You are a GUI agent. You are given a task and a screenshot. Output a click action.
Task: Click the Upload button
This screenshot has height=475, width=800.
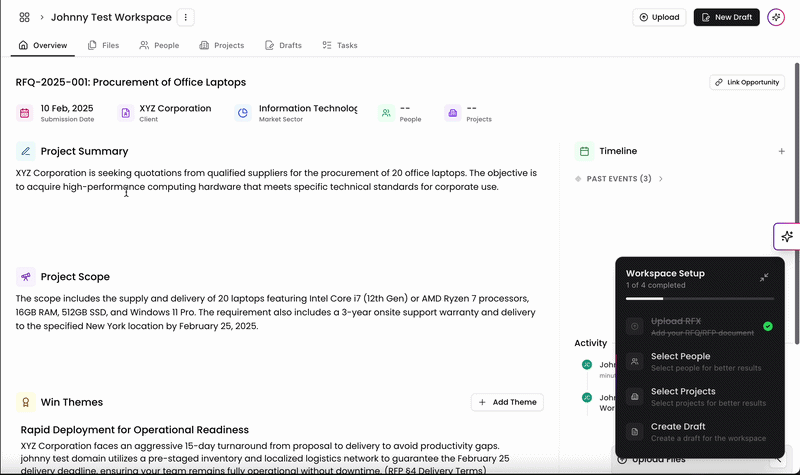click(x=659, y=17)
